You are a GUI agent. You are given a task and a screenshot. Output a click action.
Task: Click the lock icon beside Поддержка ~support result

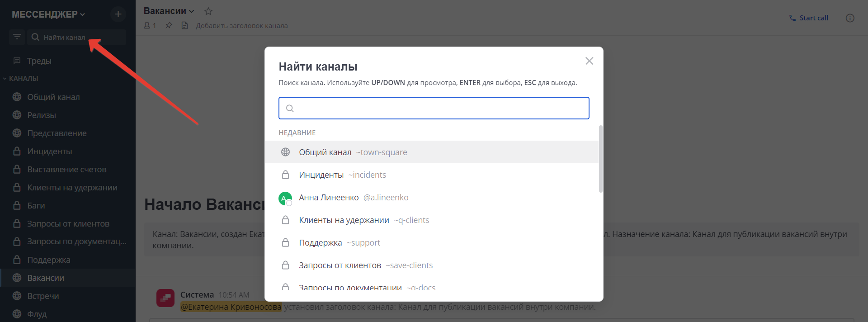click(x=285, y=242)
